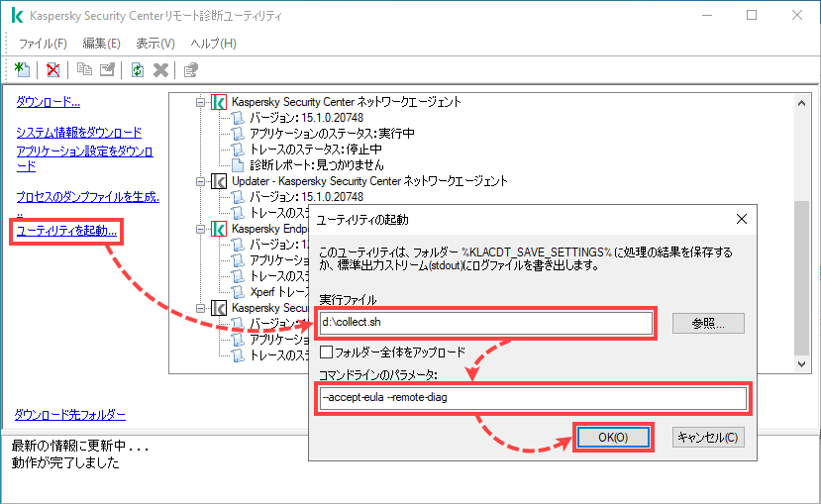Open the 編集(E) menu
This screenshot has height=504, width=821.
[x=102, y=44]
